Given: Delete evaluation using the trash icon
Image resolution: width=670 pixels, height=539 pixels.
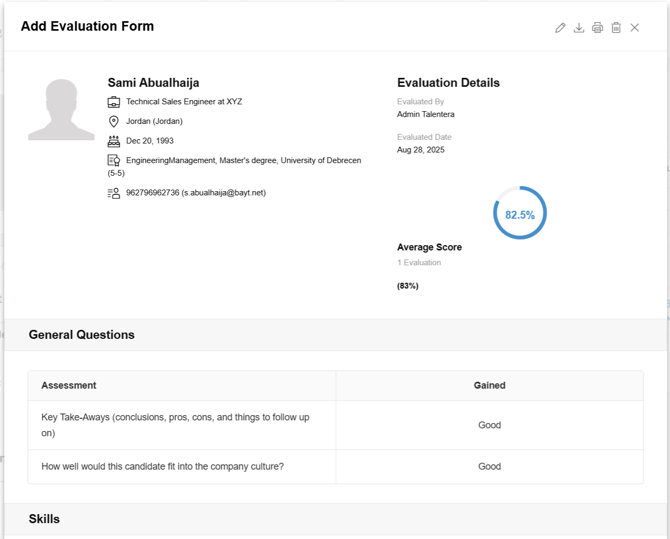Looking at the screenshot, I should point(616,28).
